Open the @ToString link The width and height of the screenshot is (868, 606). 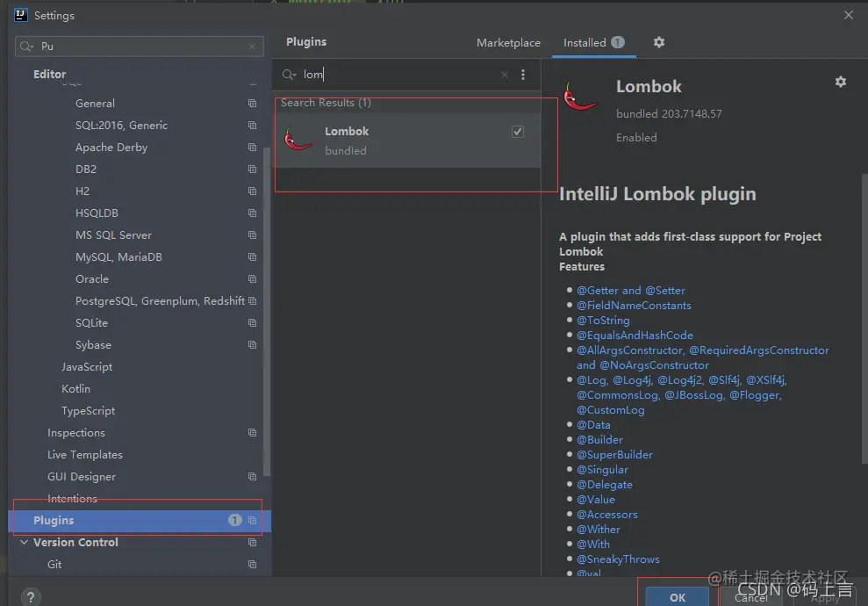coord(603,321)
